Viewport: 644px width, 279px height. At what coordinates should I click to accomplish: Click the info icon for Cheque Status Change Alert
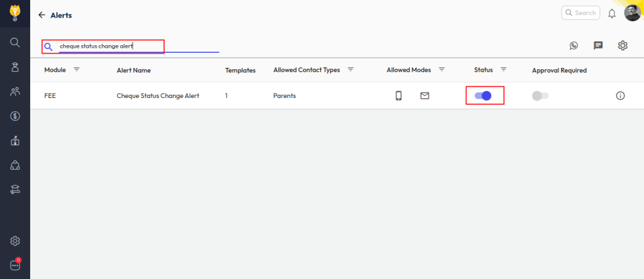point(620,96)
